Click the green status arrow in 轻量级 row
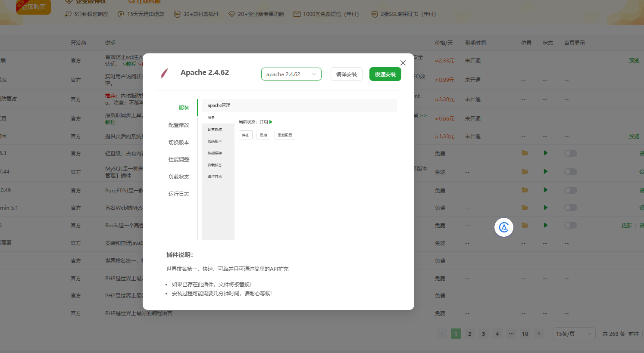Viewport: 644px width, 353px height. [546, 153]
